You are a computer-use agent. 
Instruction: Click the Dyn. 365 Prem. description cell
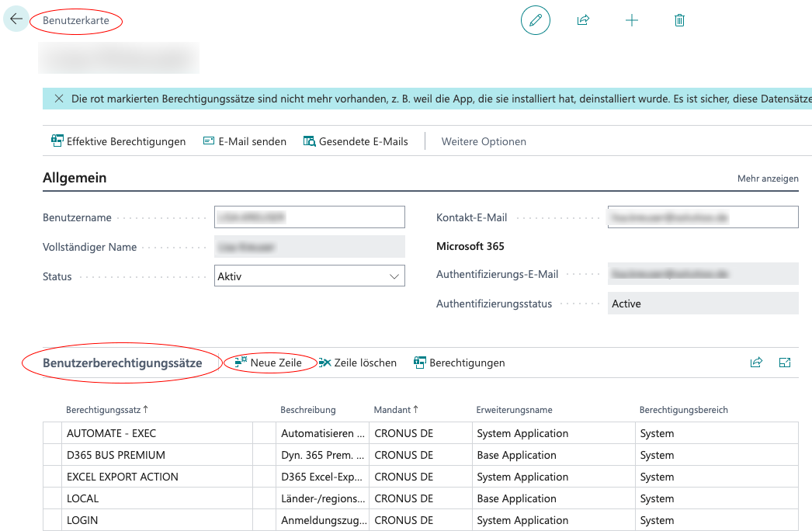coord(323,455)
